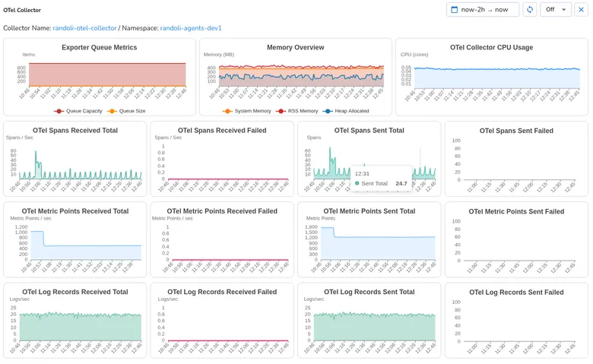Click the OTel Log Records Sent Failed title
The height and width of the screenshot is (364, 593).
pos(516,292)
